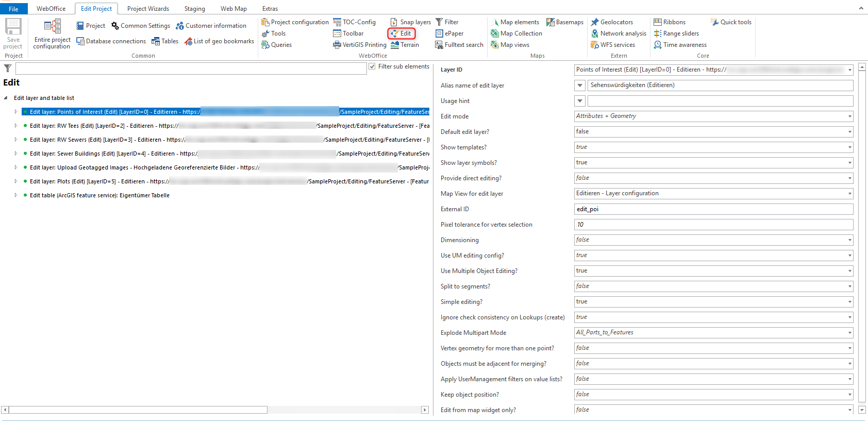Open Quick tools
This screenshot has height=425, width=868.
coord(731,22)
